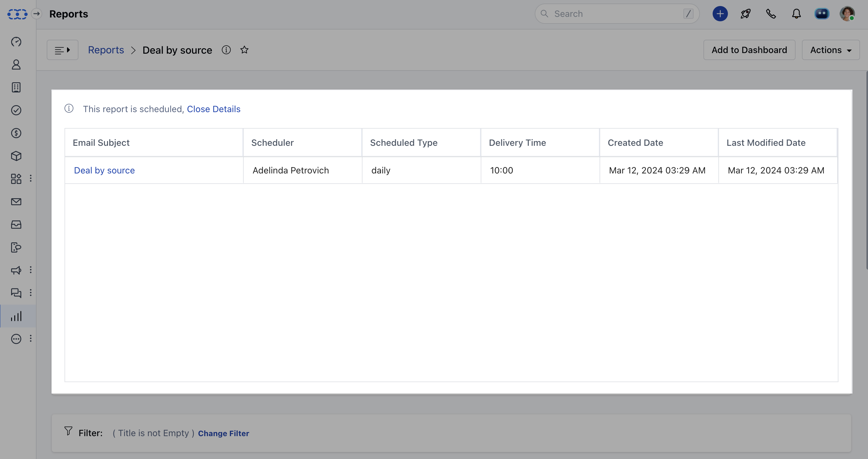Open options dots beside Conversations icon

pos(31,293)
